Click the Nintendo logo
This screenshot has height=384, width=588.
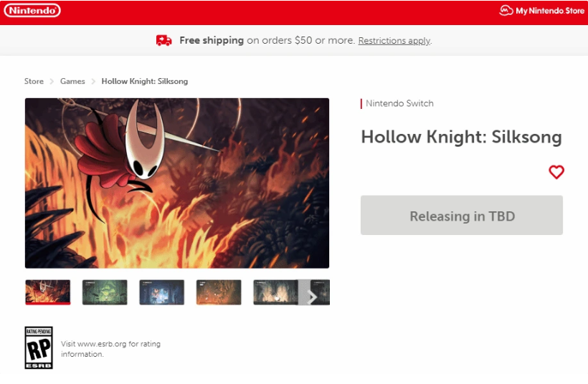pos(32,11)
